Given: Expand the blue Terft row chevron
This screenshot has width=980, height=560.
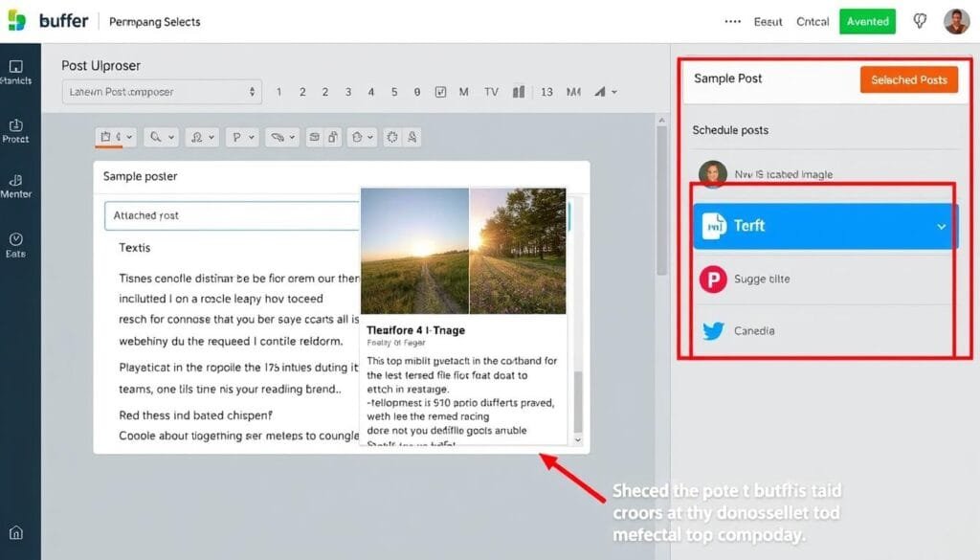Looking at the screenshot, I should pos(942,227).
